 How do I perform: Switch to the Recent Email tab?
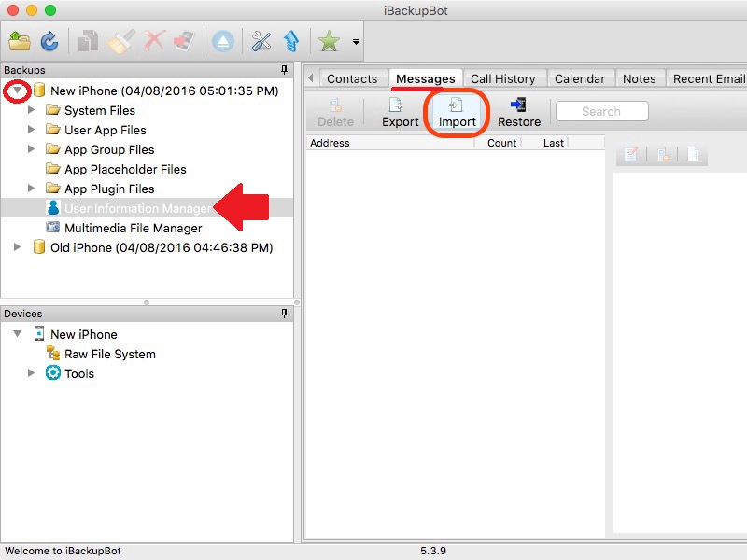tap(707, 78)
